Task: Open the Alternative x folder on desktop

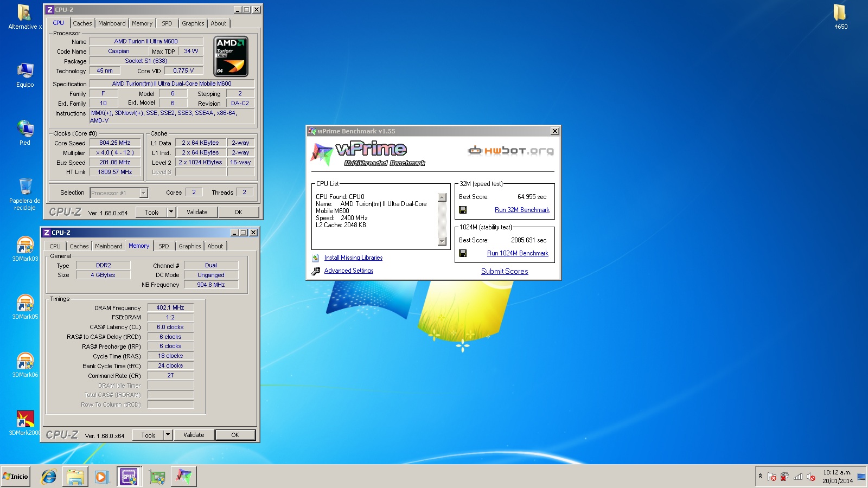Action: tap(24, 17)
